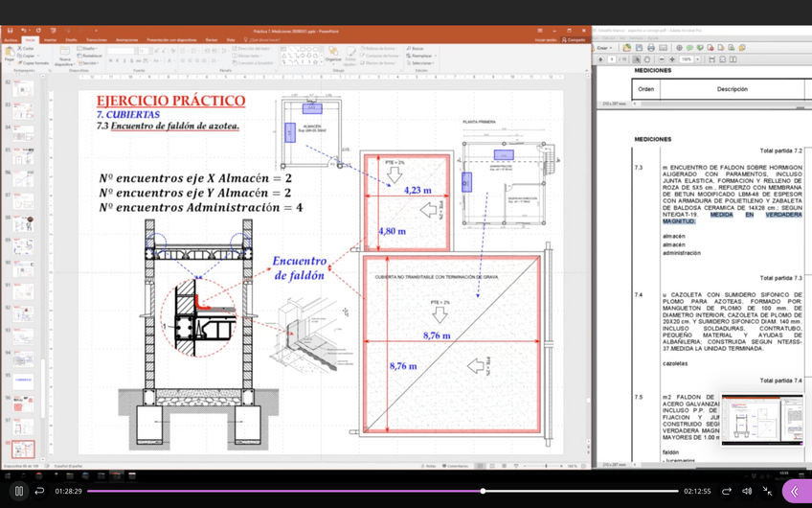This screenshot has width=812, height=508.
Task: Toggle bold N formatting
Action: (111, 60)
